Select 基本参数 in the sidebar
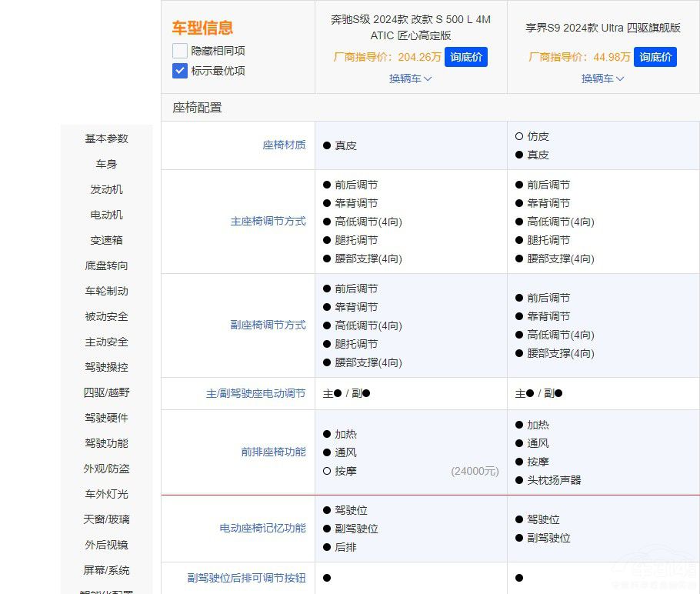 tap(106, 138)
